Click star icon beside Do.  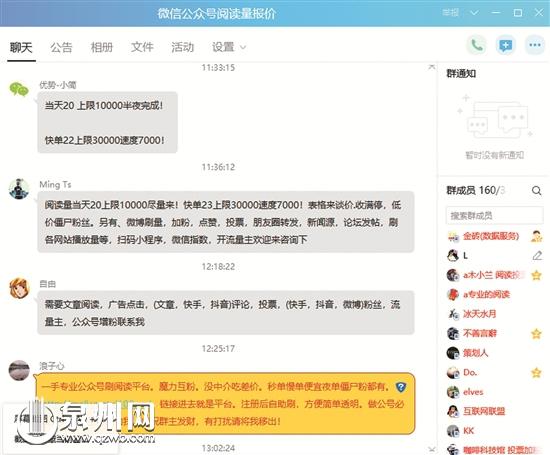point(536,373)
